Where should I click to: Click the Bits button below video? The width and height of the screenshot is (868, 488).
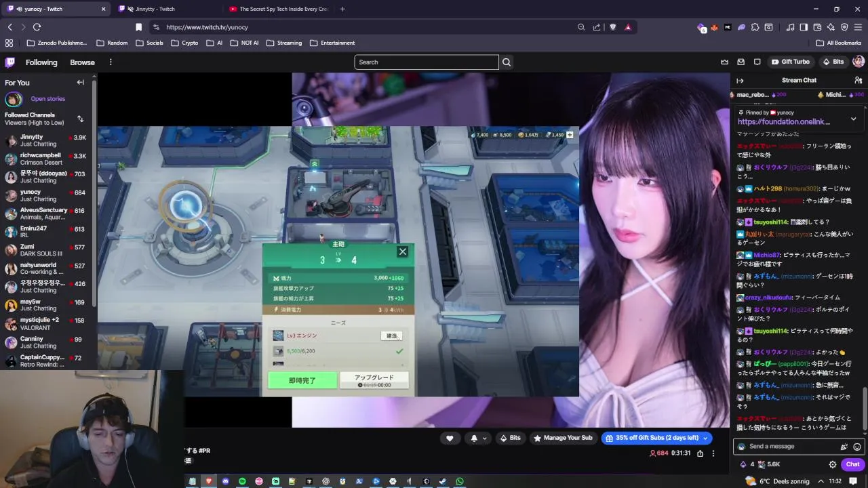(510, 438)
